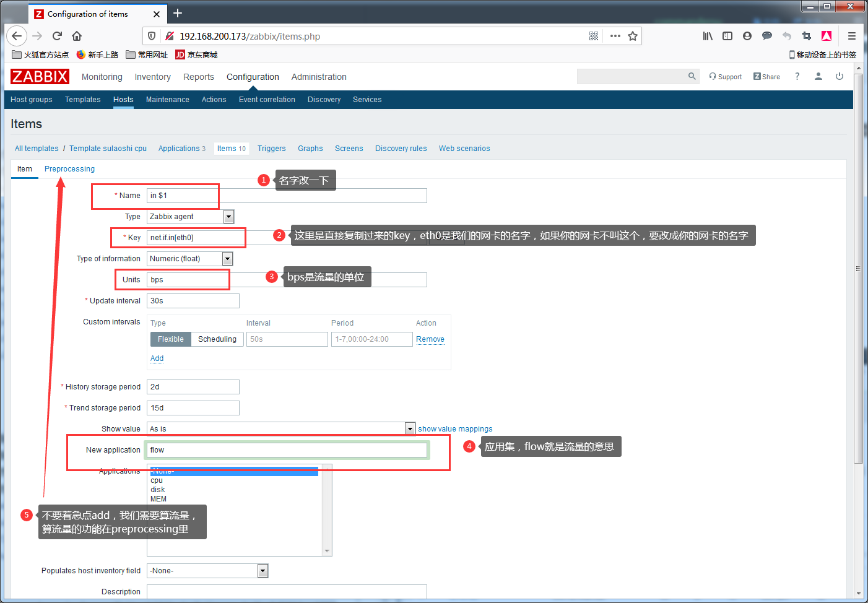Open the Triggers link

272,149
